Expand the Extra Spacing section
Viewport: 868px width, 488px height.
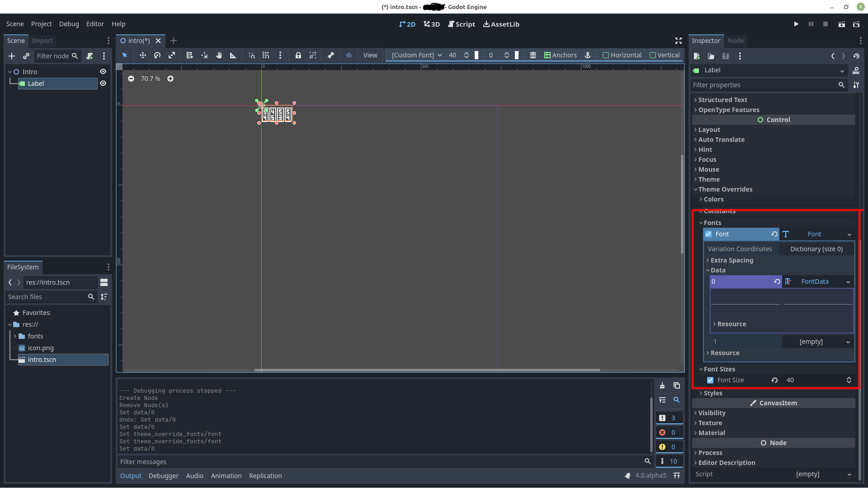pos(731,260)
